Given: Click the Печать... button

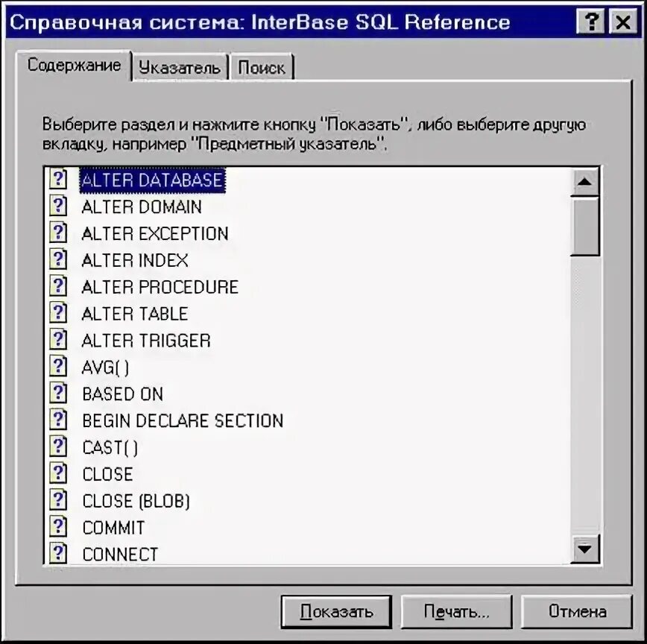Looking at the screenshot, I should click(456, 611).
